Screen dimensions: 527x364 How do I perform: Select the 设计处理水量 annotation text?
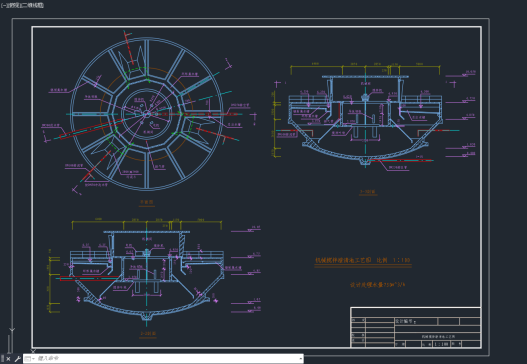coord(366,285)
